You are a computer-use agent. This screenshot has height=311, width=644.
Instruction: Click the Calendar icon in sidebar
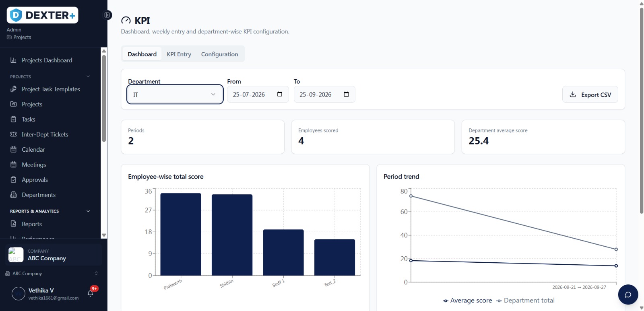[13, 149]
